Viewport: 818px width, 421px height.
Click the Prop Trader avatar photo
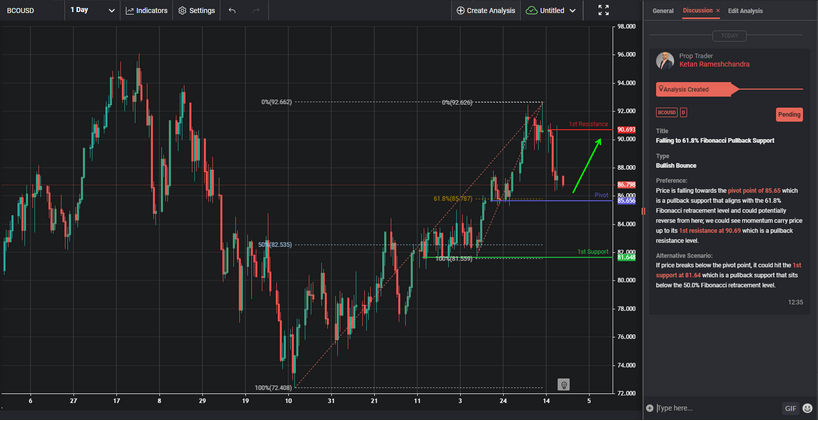point(665,61)
